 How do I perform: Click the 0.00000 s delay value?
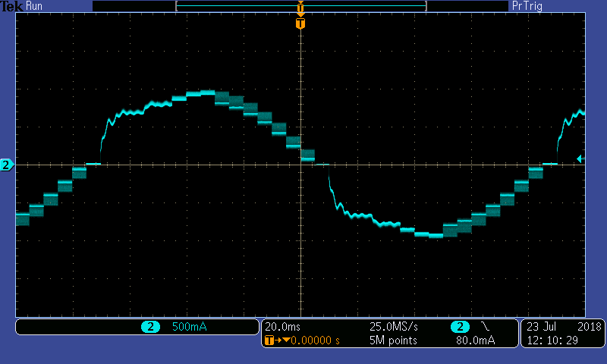click(x=316, y=340)
